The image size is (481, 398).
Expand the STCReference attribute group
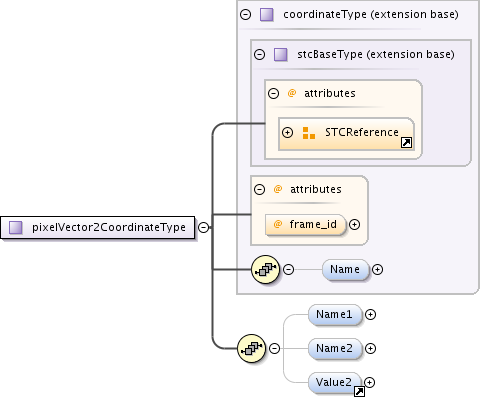[287, 133]
